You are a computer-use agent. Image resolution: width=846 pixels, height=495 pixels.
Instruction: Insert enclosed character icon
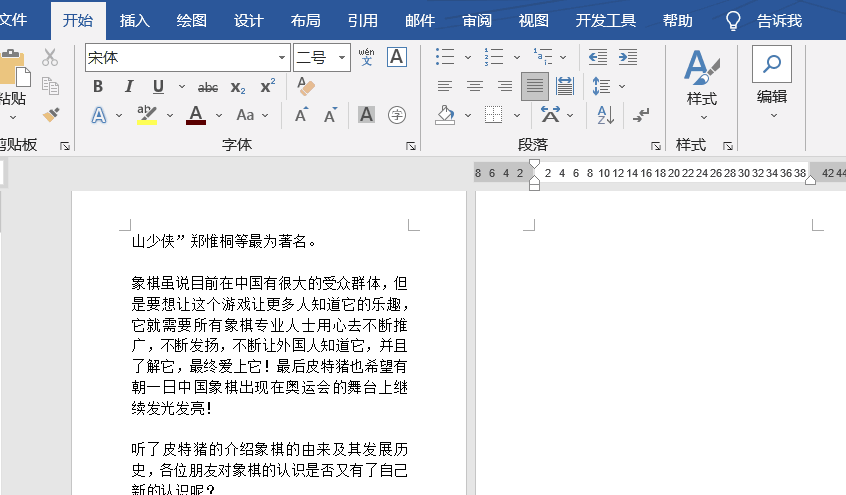tap(397, 114)
